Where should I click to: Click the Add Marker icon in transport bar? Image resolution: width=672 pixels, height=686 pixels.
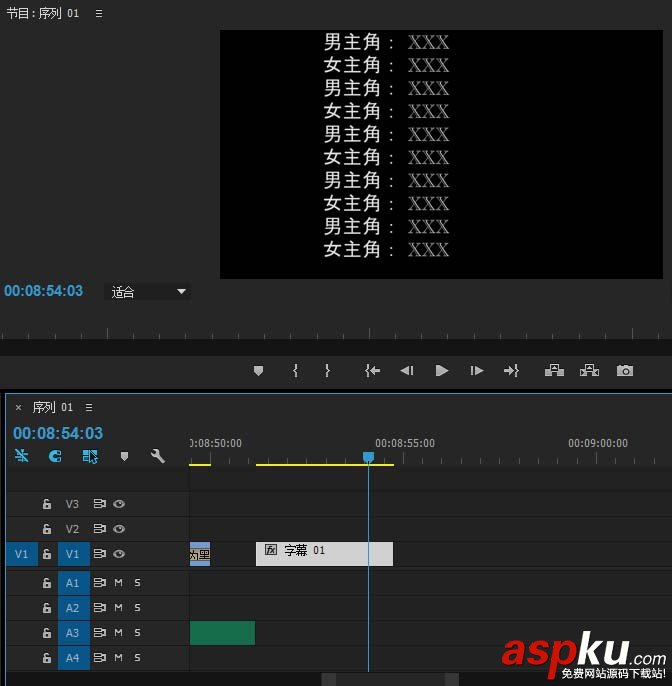(x=258, y=370)
